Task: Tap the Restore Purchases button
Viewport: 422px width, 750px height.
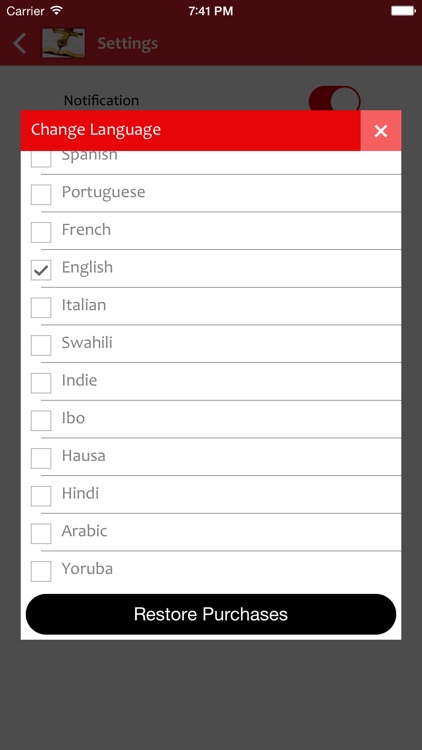Action: (211, 614)
